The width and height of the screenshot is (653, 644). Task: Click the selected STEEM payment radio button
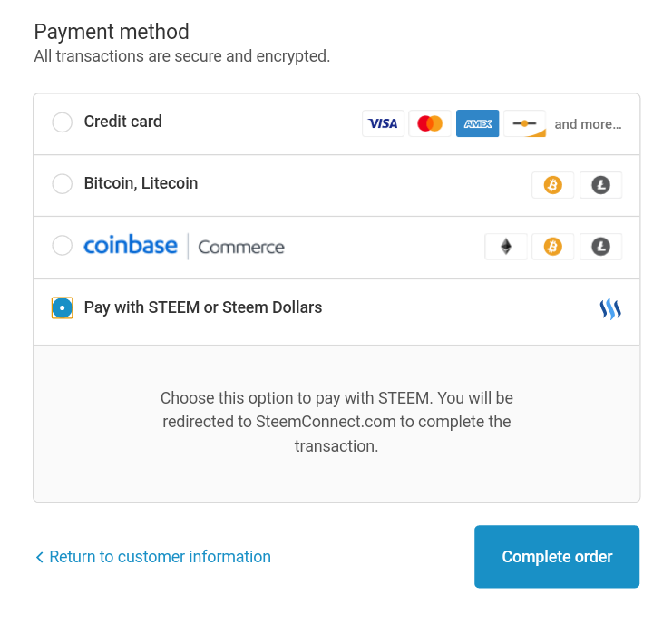[62, 307]
